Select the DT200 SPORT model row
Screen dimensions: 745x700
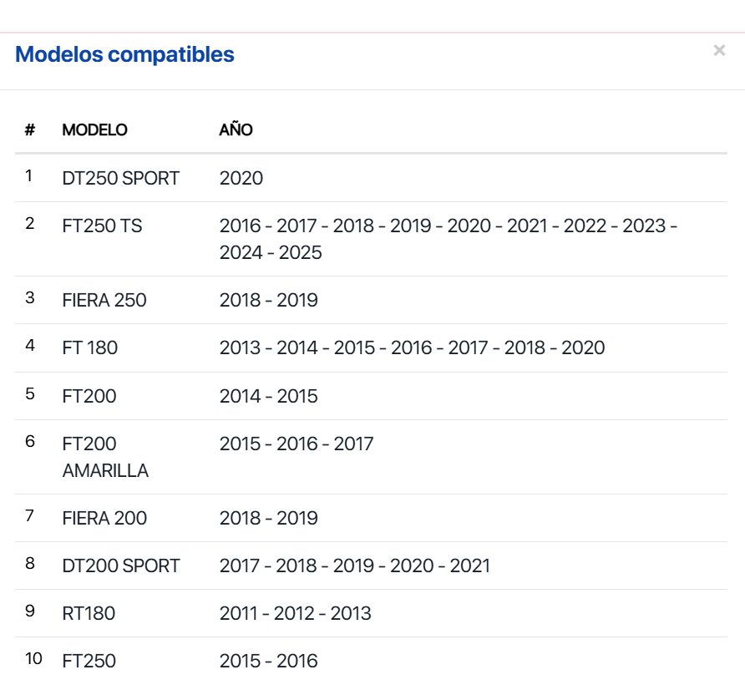(x=120, y=566)
